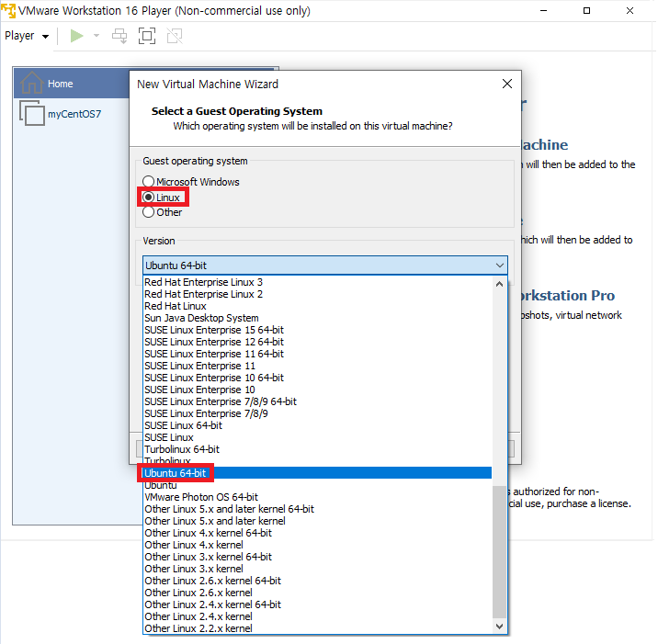Minimize the VMware Player window
This screenshot has height=644, width=658.
pos(544,10)
